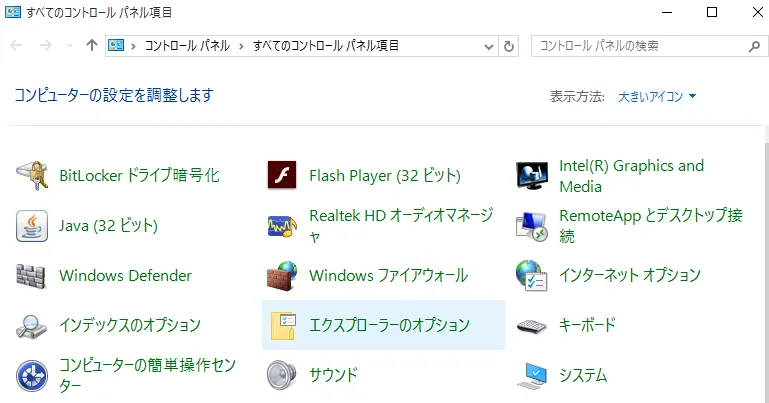Viewport: 769px width, 403px height.
Task: Open the サウンド text link
Action: pos(333,376)
